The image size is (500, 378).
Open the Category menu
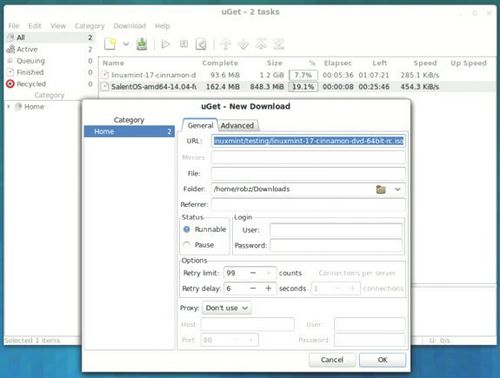point(90,26)
